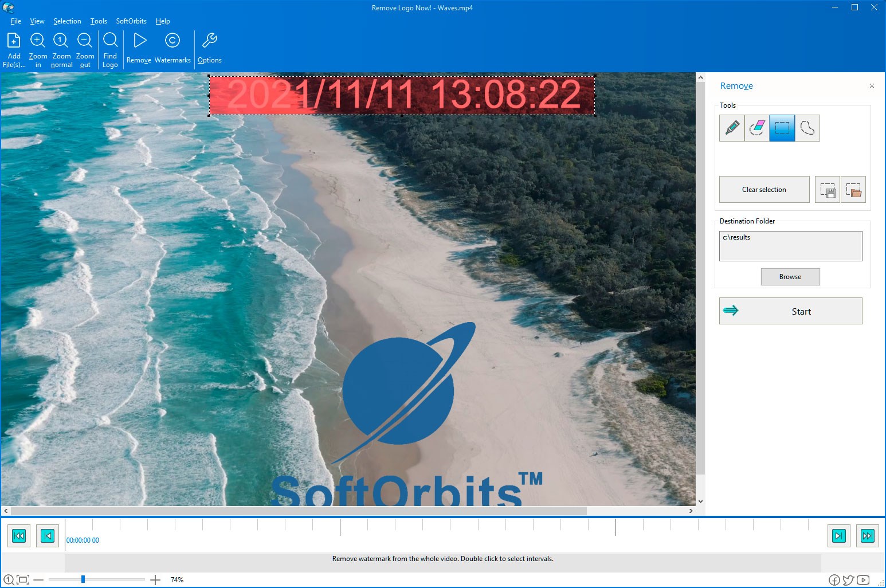Image resolution: width=886 pixels, height=588 pixels.
Task: Click the scroll right arrow under the video
Action: pos(691,511)
